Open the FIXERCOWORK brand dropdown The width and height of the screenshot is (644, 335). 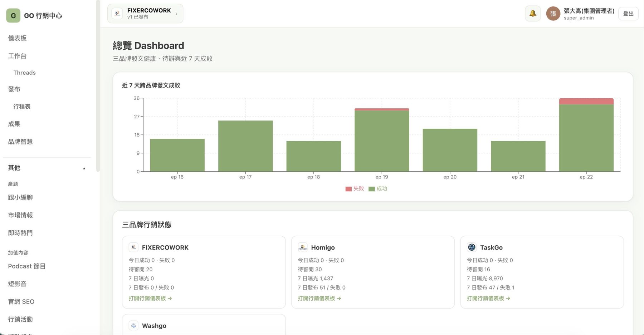(145, 14)
